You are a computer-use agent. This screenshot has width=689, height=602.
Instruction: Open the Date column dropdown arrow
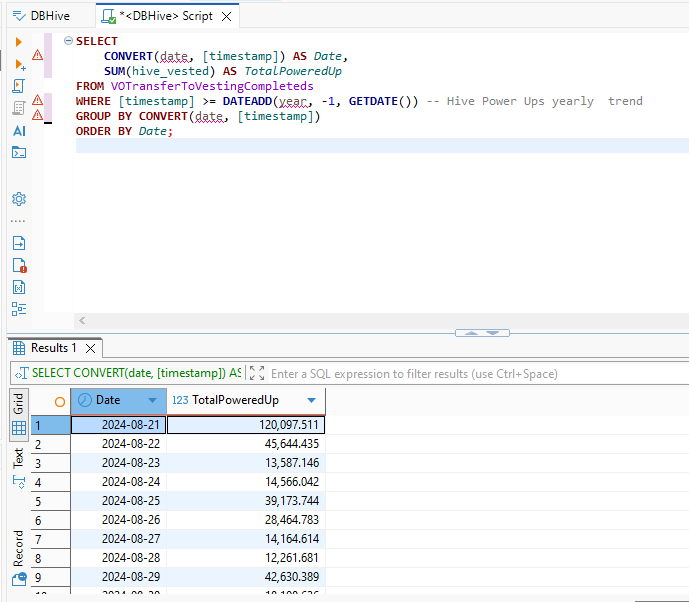[x=152, y=400]
